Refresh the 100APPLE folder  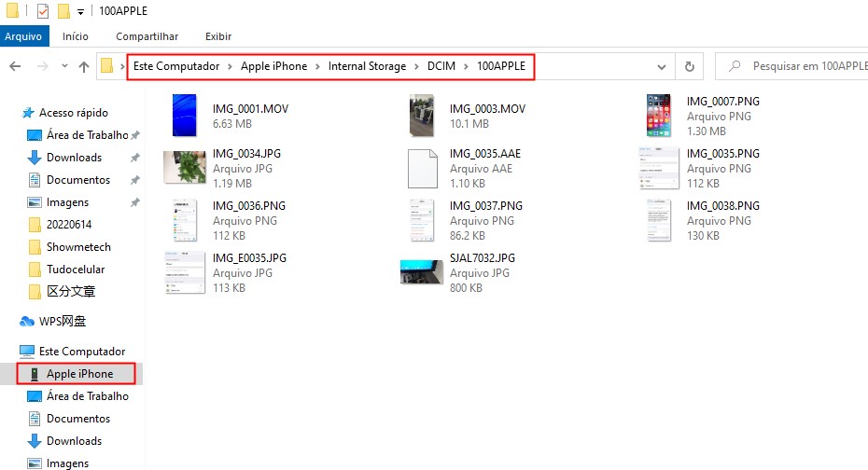(x=689, y=66)
